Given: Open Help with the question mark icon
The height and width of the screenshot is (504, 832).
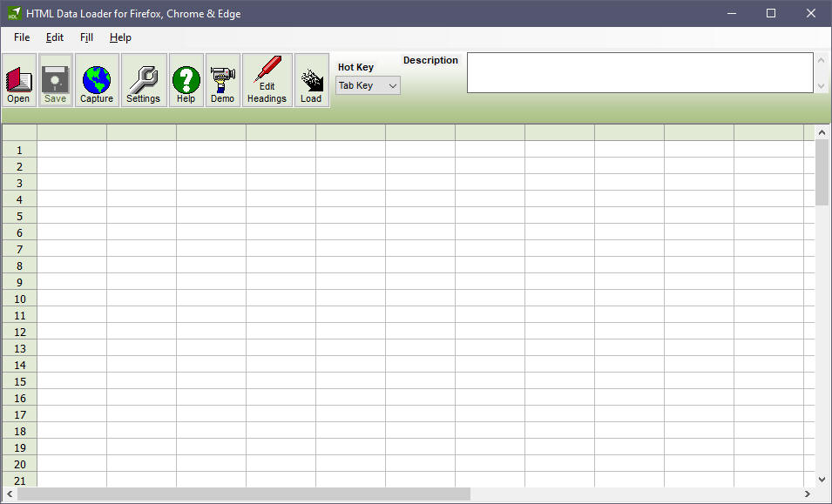Looking at the screenshot, I should 186,80.
